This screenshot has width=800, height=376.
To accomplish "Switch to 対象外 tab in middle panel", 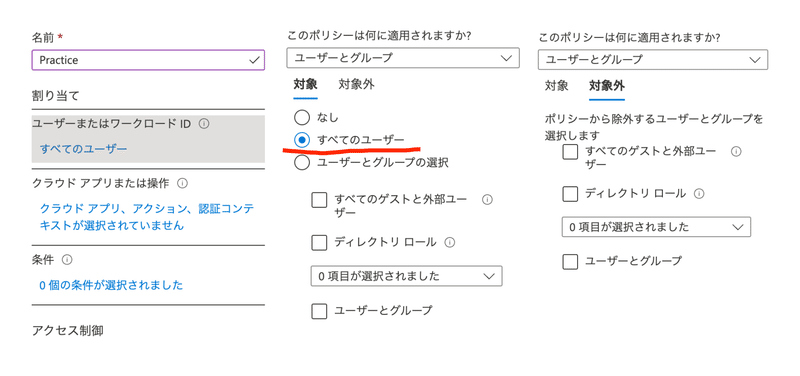I will pyautogui.click(x=357, y=85).
